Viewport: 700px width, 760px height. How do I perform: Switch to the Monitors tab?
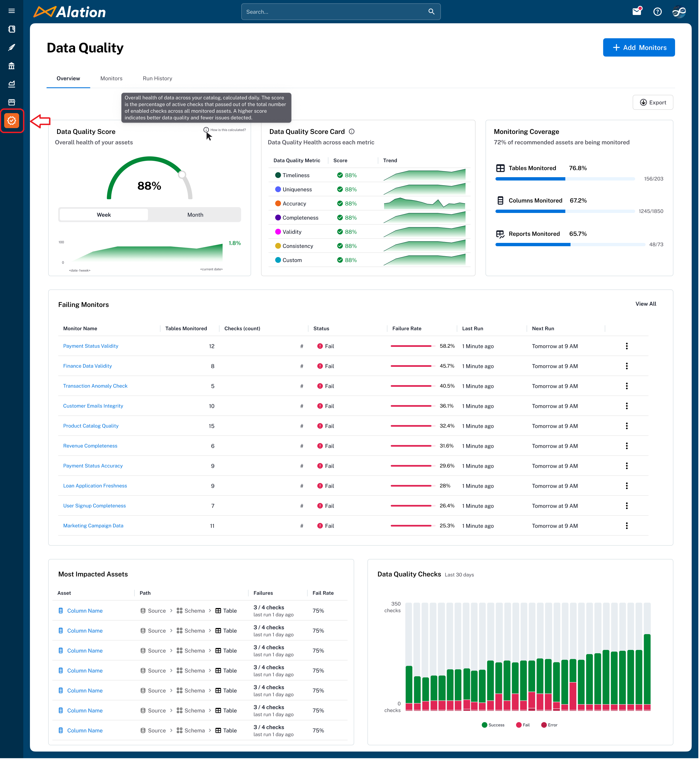tap(111, 78)
